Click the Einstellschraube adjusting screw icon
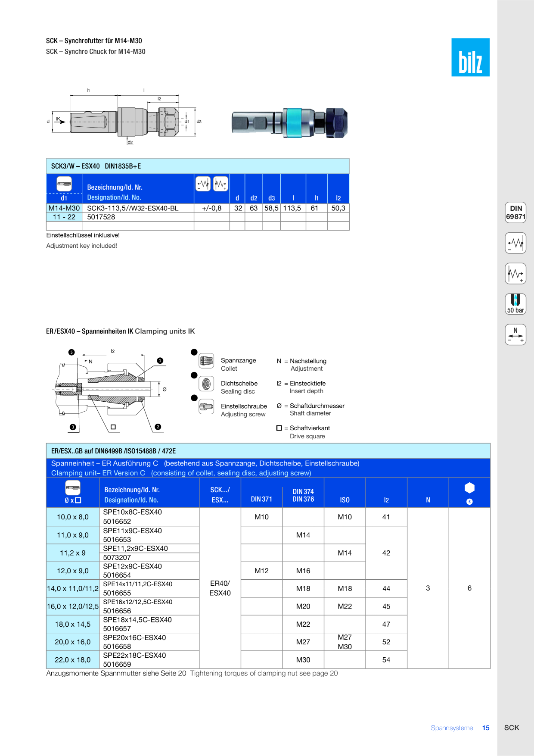The image size is (534, 756). pyautogui.click(x=206, y=406)
